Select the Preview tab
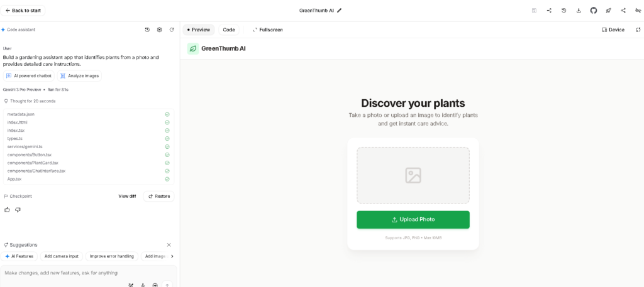644x287 pixels. coord(199,30)
